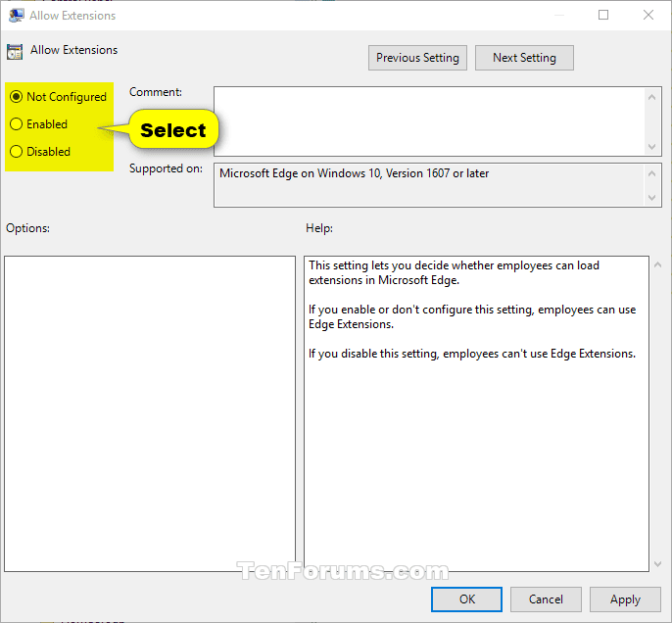This screenshot has width=672, height=623.
Task: Click Comment box scroll down arrow
Action: (651, 147)
